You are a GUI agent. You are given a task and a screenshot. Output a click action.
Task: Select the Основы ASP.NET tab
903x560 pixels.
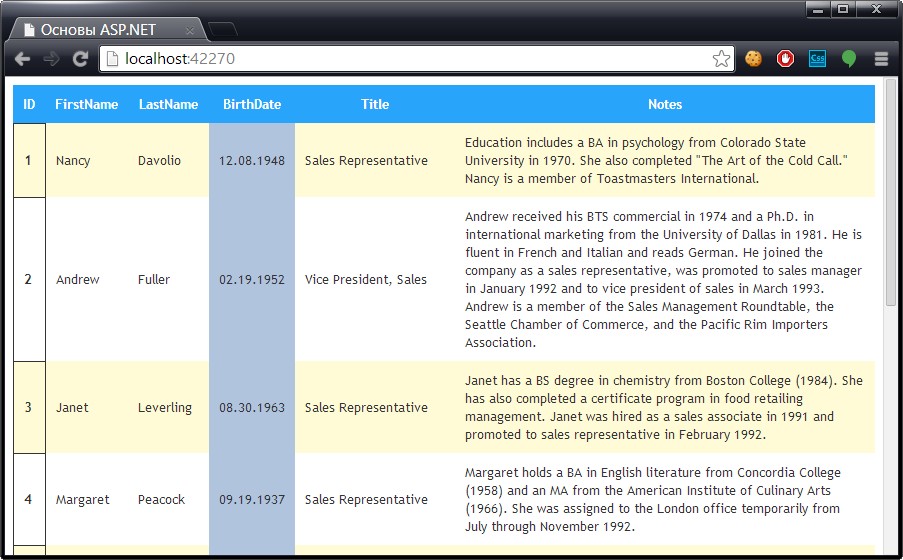tap(107, 29)
